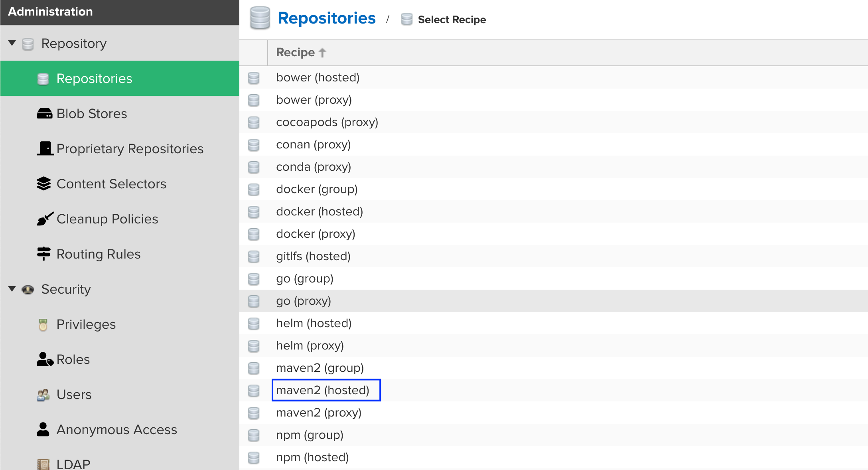This screenshot has width=868, height=470.
Task: Pick the helm (hosted) recipe
Action: 314,323
